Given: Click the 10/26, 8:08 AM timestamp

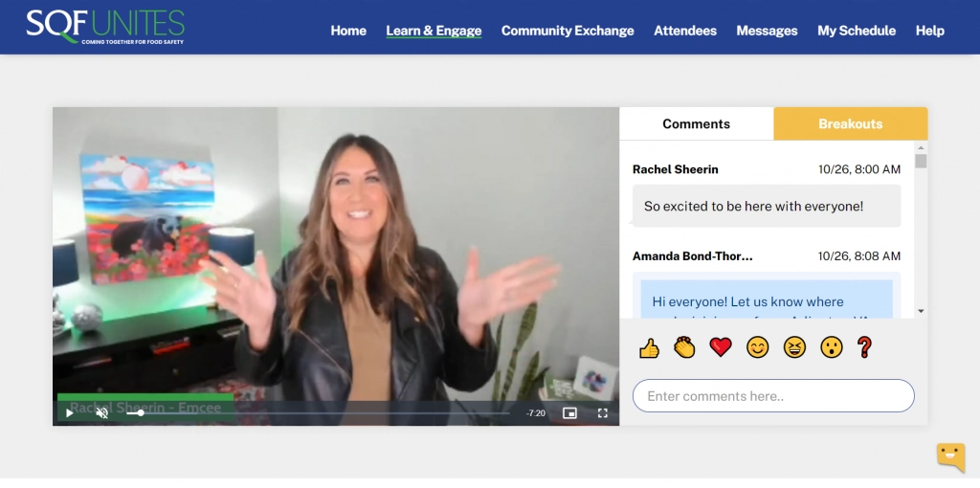Looking at the screenshot, I should (x=859, y=256).
